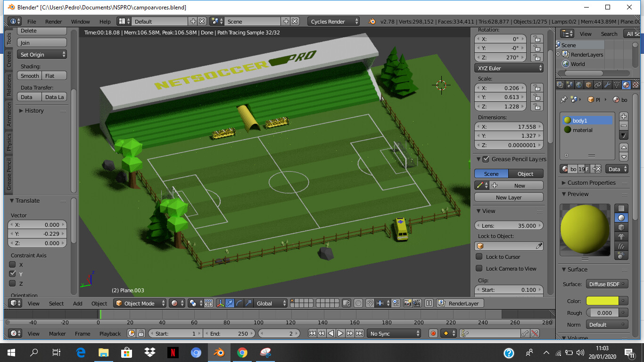Click the Object data triangle icon in Properties
The width and height of the screenshot is (644, 362).
coord(617,85)
